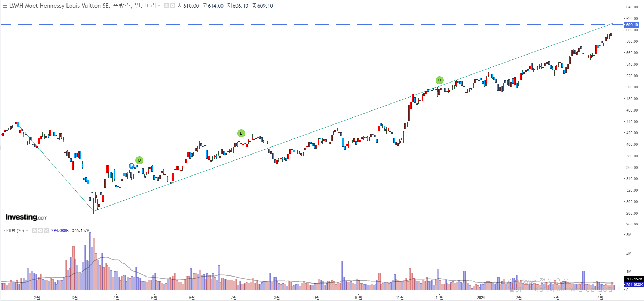Click the 거래량 (20) indicator label
The width and height of the screenshot is (644, 301).
pyautogui.click(x=13, y=231)
